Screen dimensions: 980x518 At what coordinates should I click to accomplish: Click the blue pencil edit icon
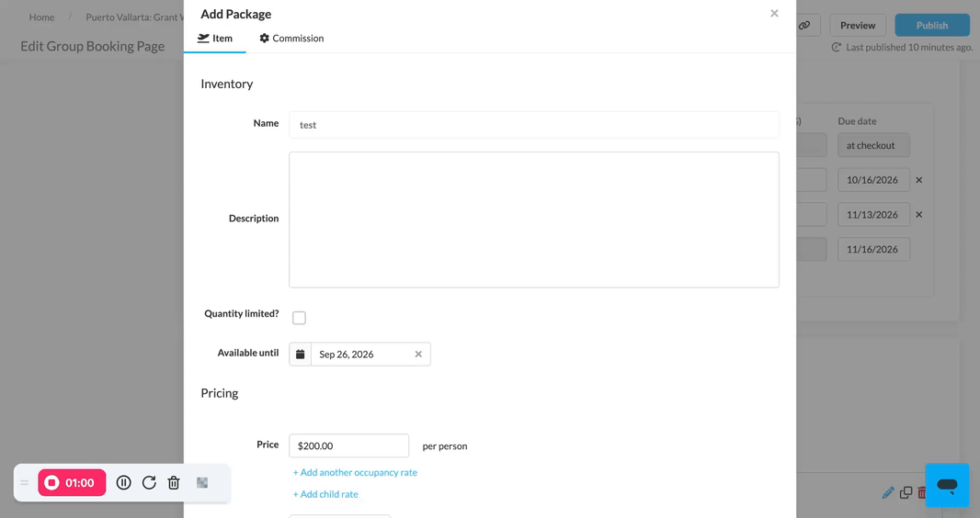tap(888, 493)
